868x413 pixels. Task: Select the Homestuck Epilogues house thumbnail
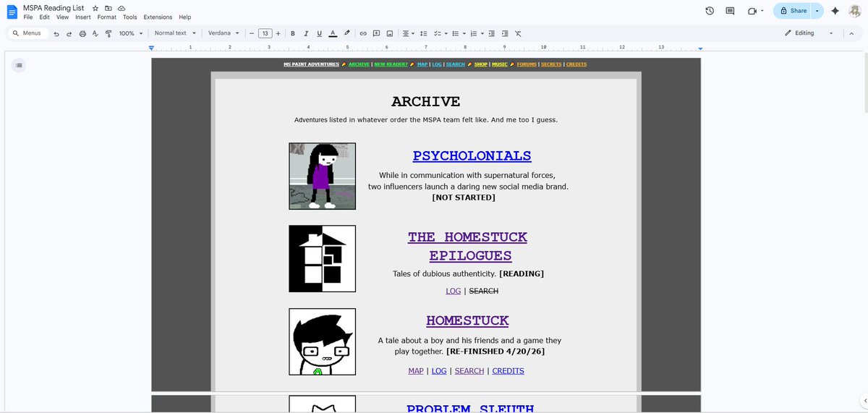(322, 259)
